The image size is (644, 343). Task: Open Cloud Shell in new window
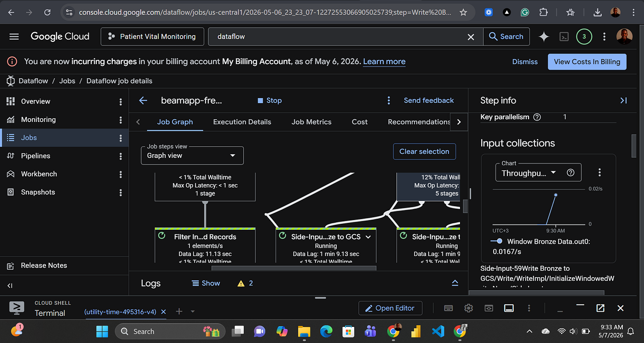600,308
